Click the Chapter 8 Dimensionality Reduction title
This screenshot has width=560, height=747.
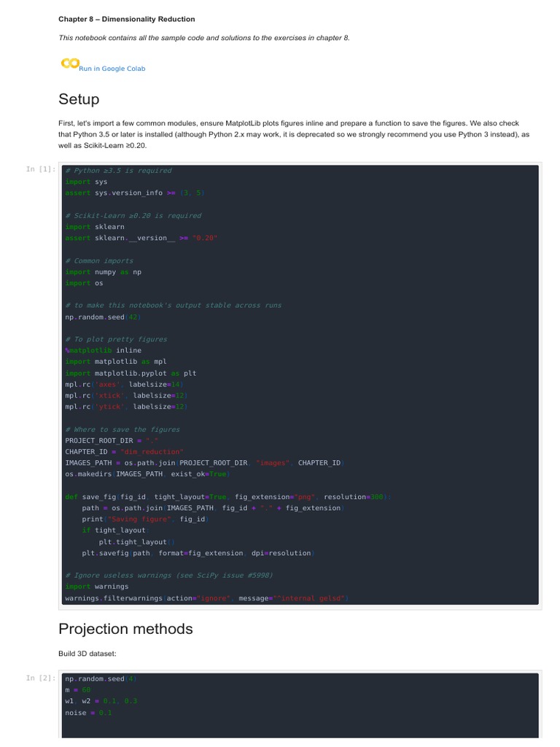click(x=127, y=19)
